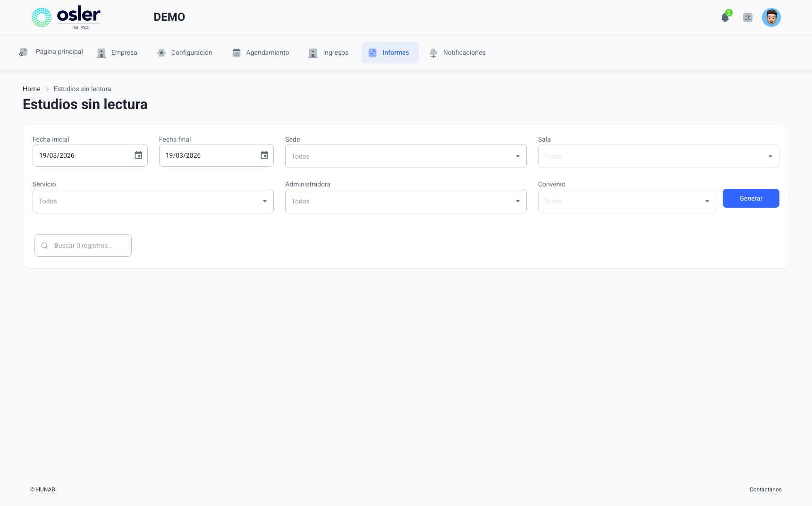Viewport: 812px width, 506px height.
Task: Open the notifications bell icon
Action: coord(725,17)
